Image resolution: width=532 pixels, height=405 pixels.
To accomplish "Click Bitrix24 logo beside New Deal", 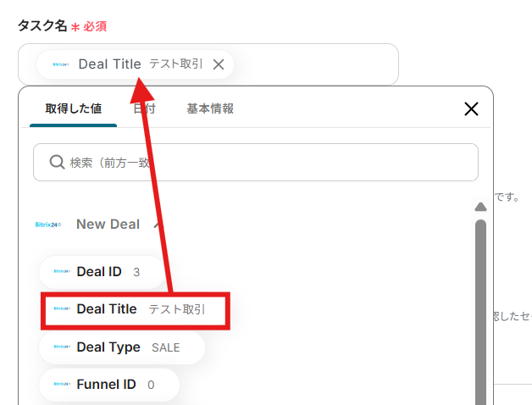I will coord(48,225).
